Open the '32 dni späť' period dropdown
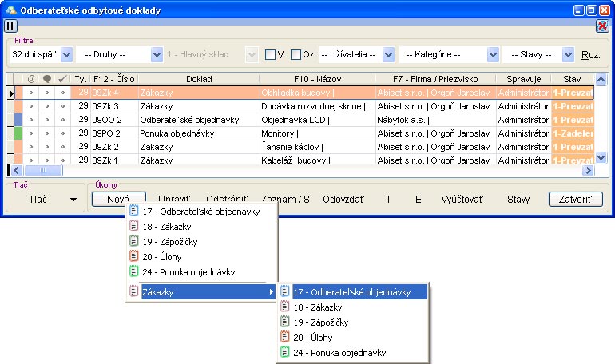This screenshot has width=615, height=364. 66,54
